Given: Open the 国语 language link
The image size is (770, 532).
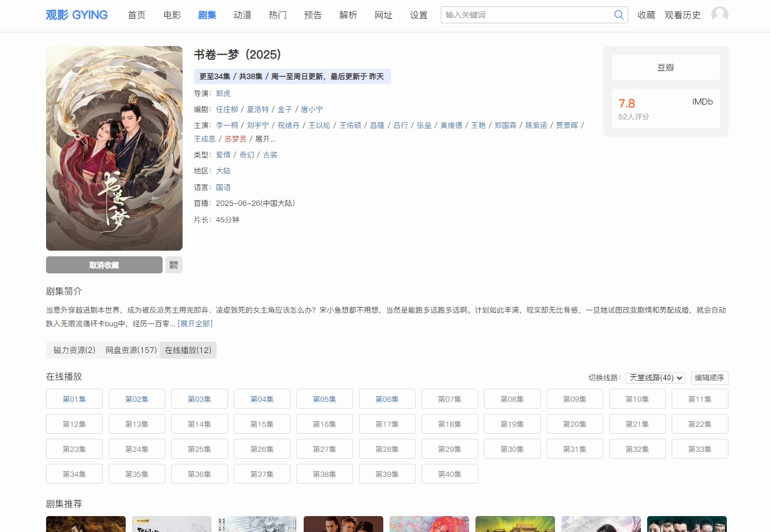Looking at the screenshot, I should click(223, 187).
